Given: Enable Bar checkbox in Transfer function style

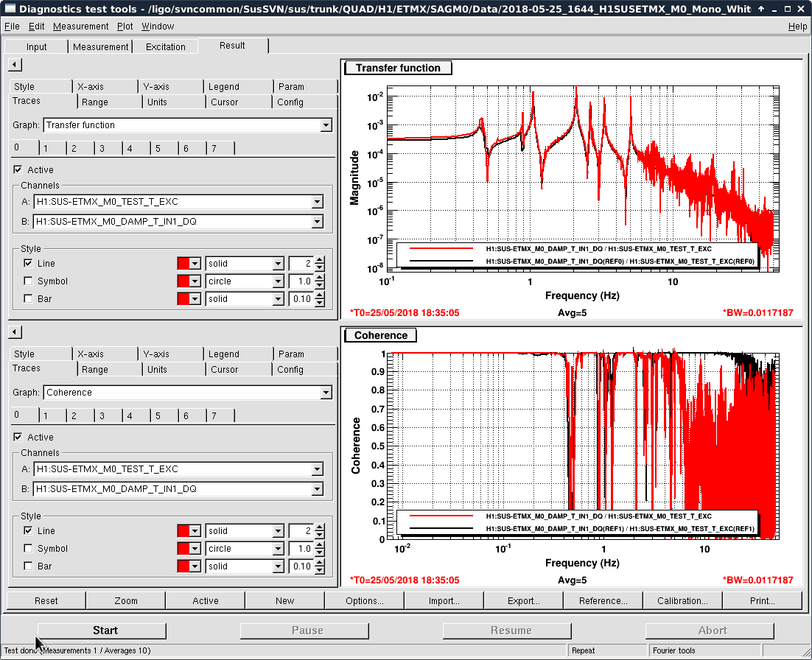Looking at the screenshot, I should pos(28,299).
